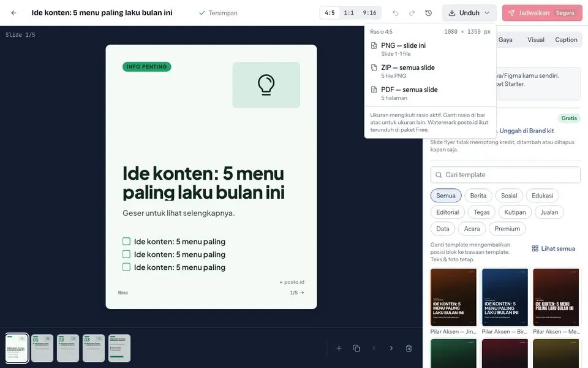The height and width of the screenshot is (368, 588).
Task: Filter templates by Kutipan
Action: (515, 212)
